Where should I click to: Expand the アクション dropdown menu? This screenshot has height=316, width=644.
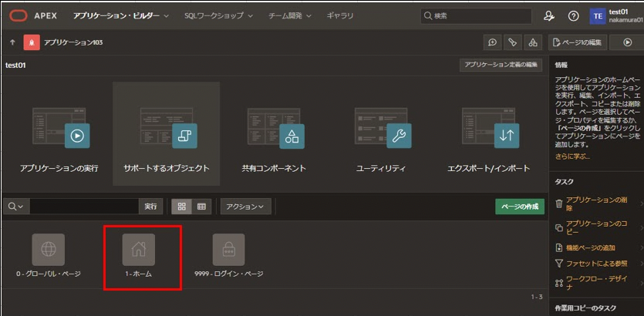click(246, 207)
